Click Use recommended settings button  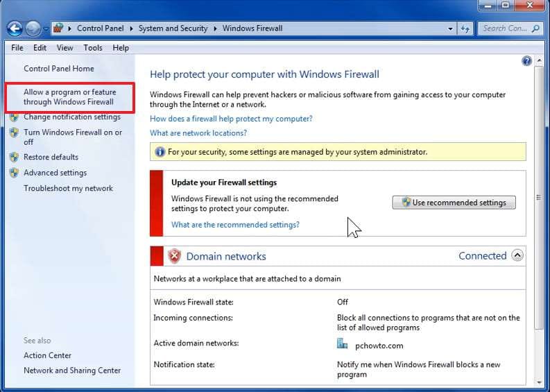tap(454, 203)
